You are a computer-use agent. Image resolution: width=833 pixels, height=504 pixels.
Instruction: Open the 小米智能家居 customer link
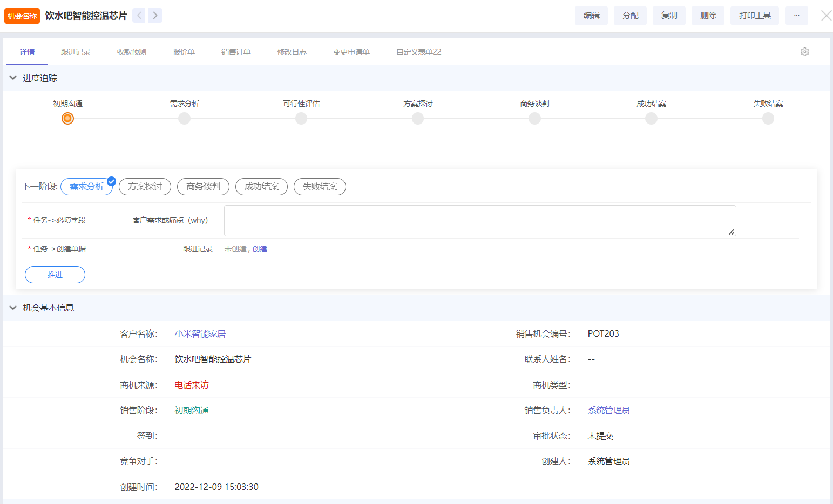coord(200,334)
